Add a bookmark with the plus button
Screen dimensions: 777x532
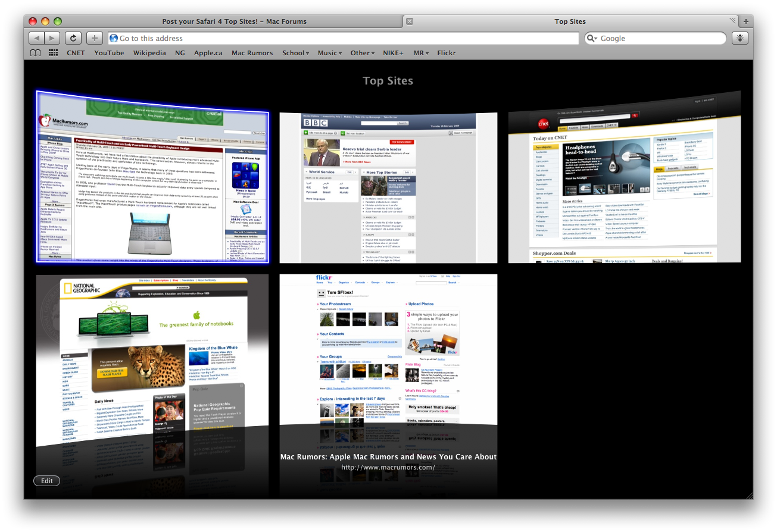(x=95, y=38)
